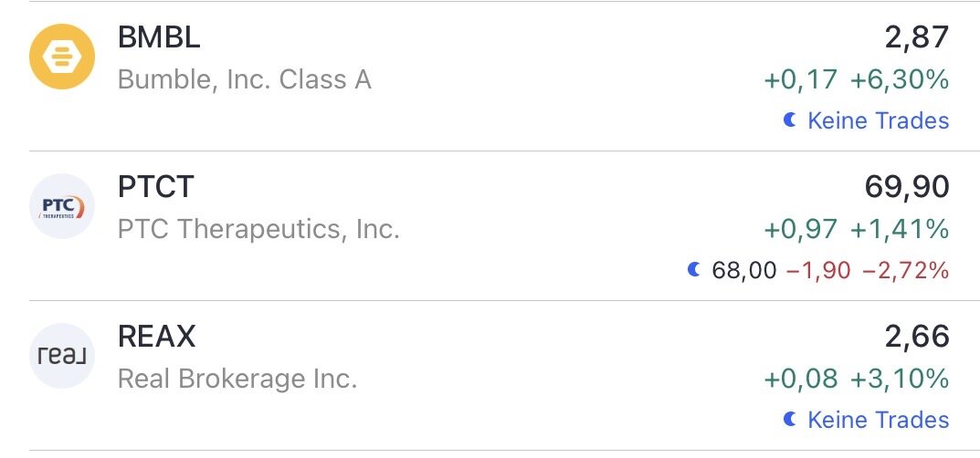Click PTCT change +1,41%
Image resolution: width=980 pixels, height=458 pixels.
tap(900, 229)
